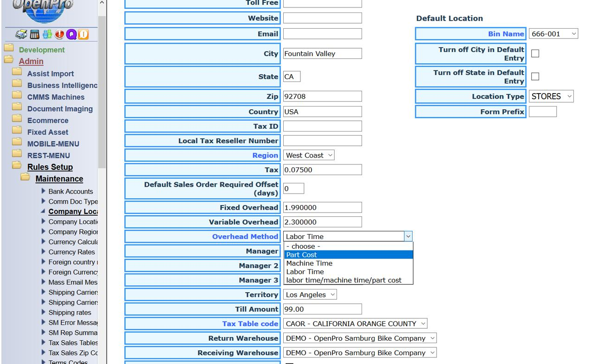Viewport: 604px width, 364px height.
Task: Click the printer icon in sidebar toolbar
Action: pos(21,35)
